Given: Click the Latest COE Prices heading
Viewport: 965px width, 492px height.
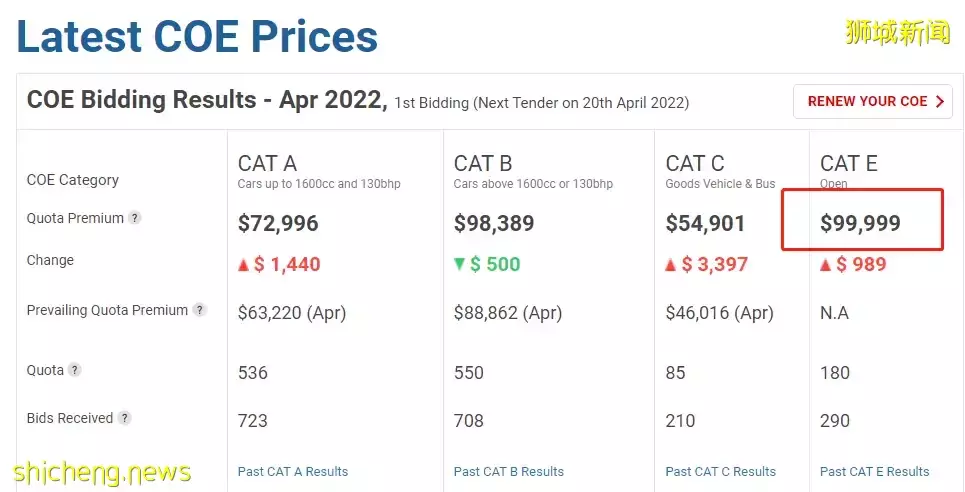Looking at the screenshot, I should [197, 36].
